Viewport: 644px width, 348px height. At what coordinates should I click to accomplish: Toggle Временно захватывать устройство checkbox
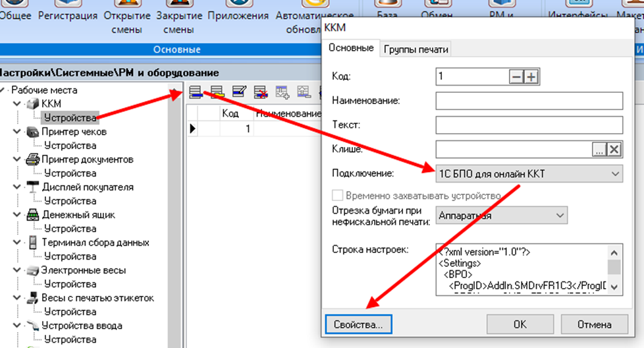(337, 196)
